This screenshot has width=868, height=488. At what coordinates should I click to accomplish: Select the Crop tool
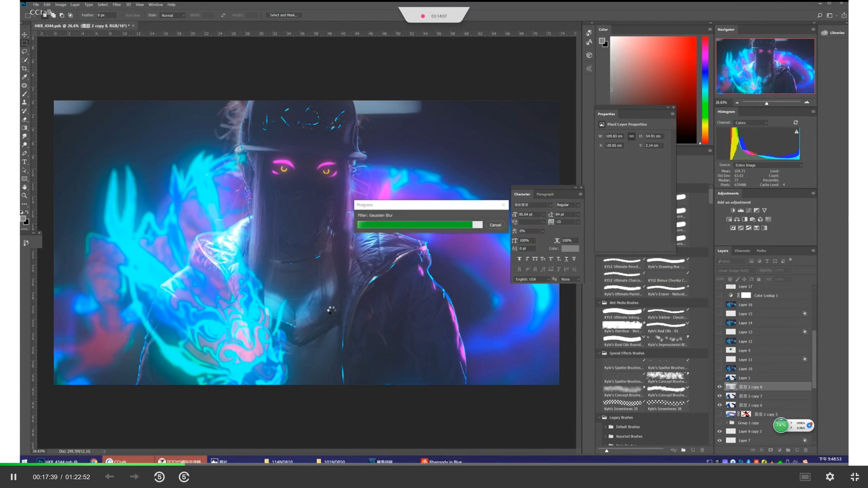coord(24,69)
